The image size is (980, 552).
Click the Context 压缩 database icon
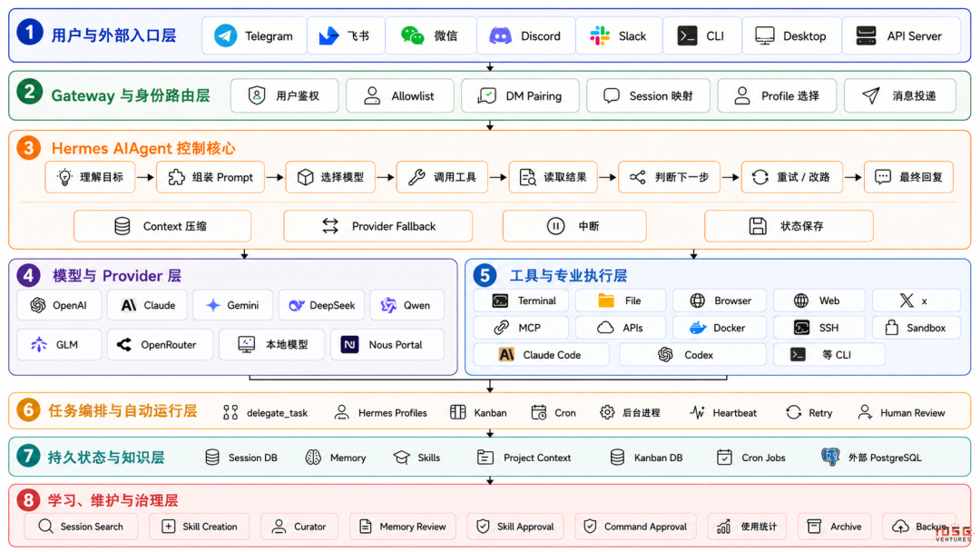tap(122, 226)
